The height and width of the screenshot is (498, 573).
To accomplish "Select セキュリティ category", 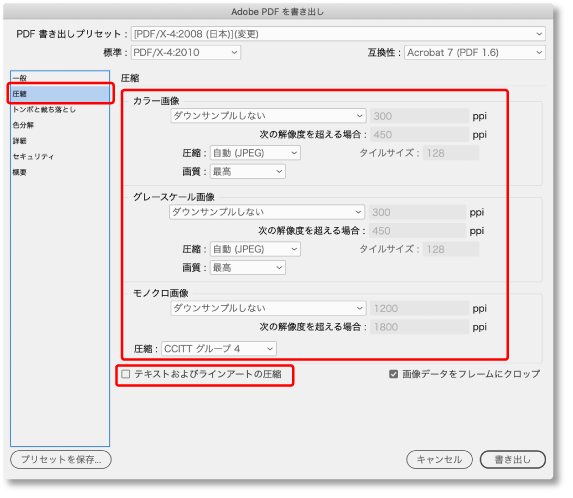I will tap(60, 157).
